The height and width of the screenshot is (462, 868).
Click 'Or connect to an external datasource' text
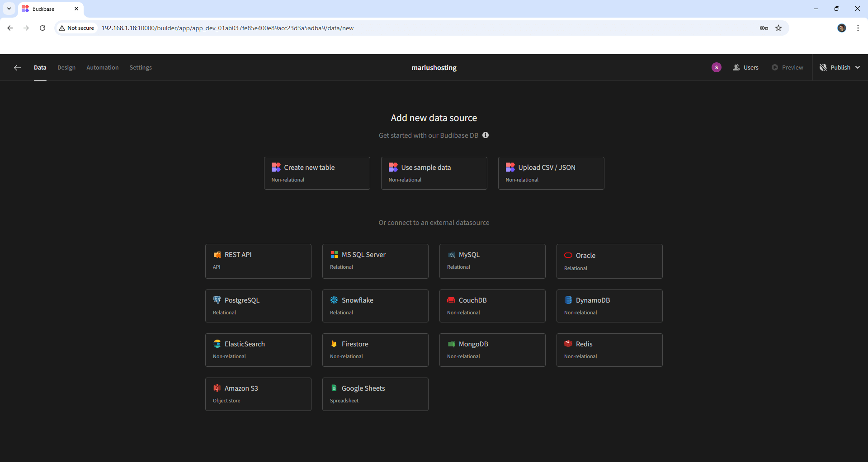[x=434, y=223]
